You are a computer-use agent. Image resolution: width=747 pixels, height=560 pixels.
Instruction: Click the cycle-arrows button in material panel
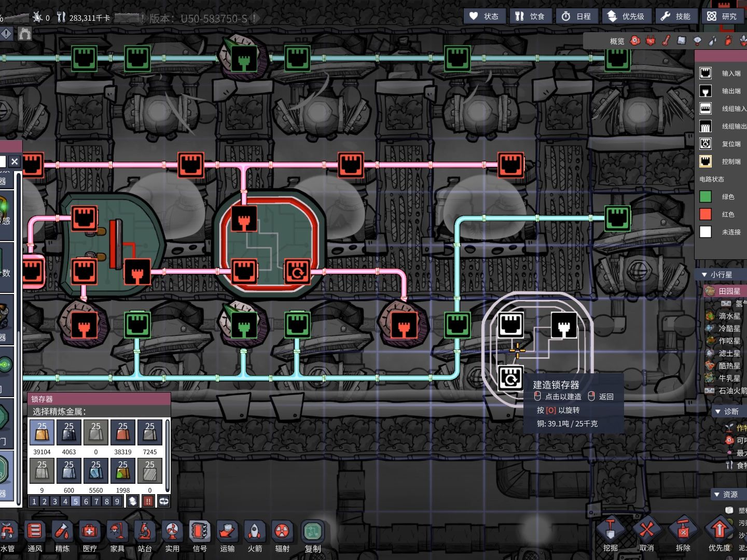point(164,501)
